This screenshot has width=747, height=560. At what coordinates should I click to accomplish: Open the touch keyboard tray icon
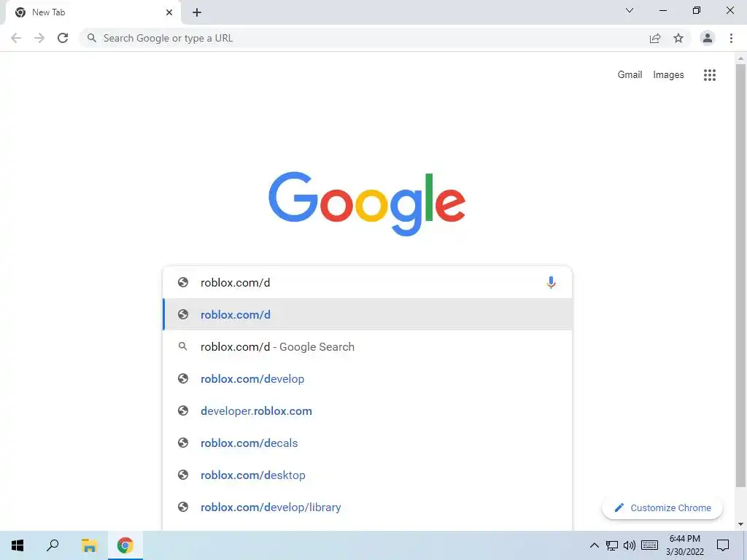coord(649,545)
